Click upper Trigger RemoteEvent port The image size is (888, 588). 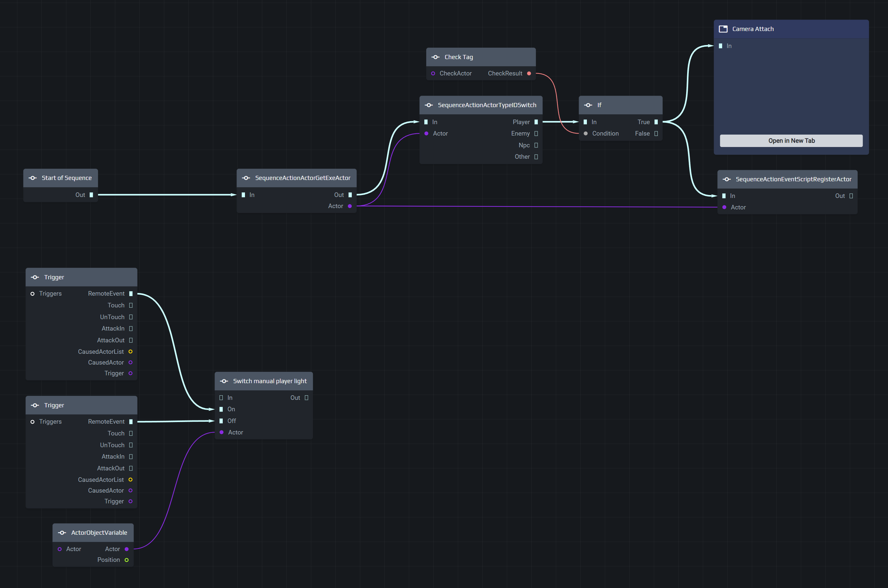tap(131, 294)
